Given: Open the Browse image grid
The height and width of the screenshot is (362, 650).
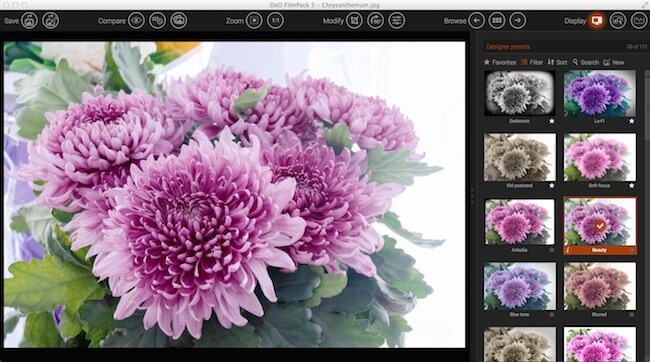Looking at the screenshot, I should [497, 20].
